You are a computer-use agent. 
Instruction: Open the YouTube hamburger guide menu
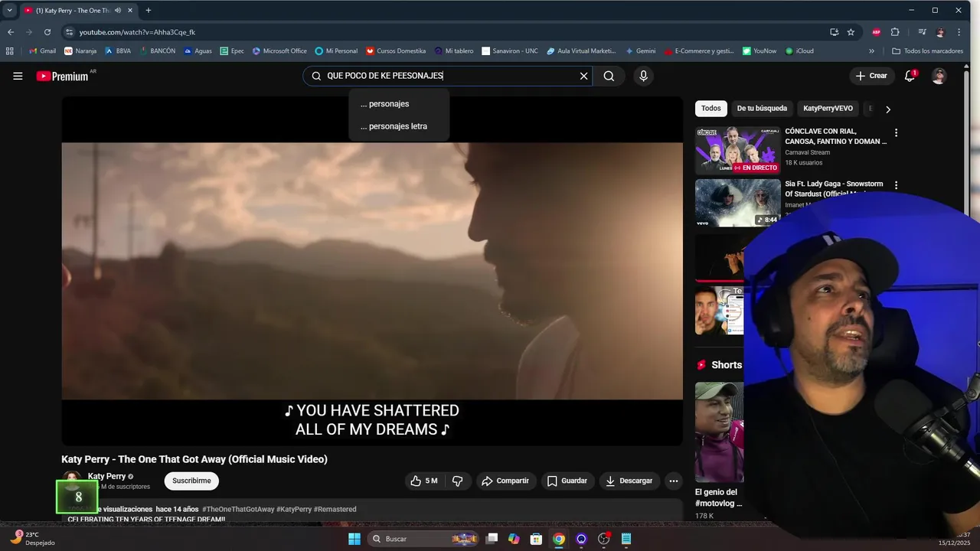[x=18, y=76]
